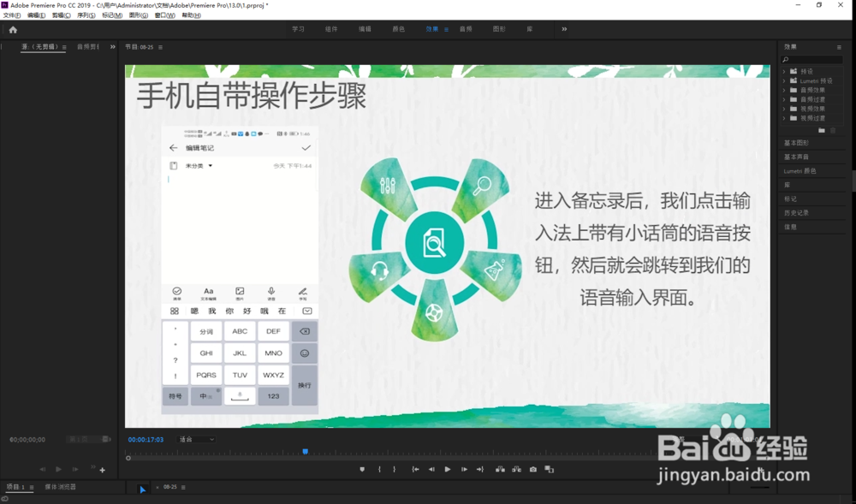Switch to the 颜色 workspace tab
This screenshot has width=856, height=504.
pyautogui.click(x=397, y=28)
